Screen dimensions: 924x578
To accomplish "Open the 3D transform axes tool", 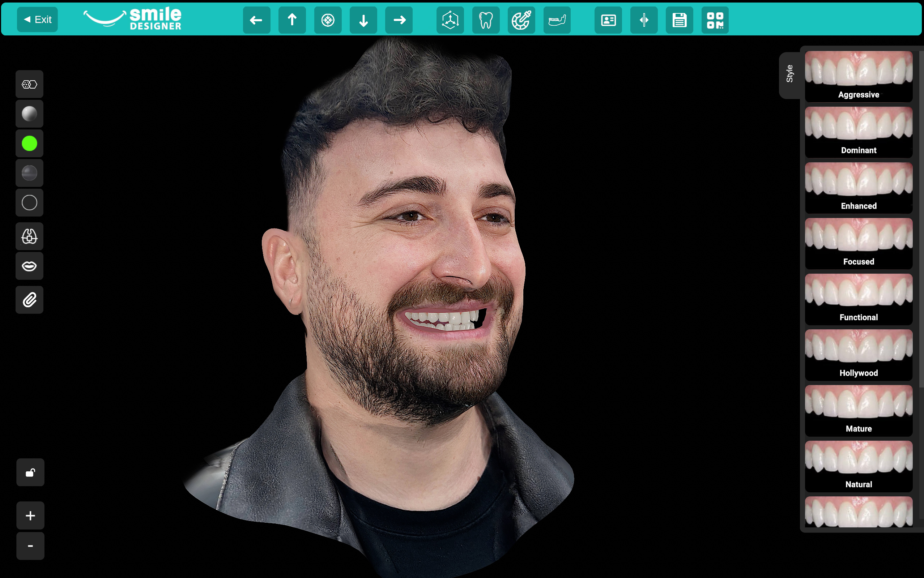I will (x=450, y=20).
